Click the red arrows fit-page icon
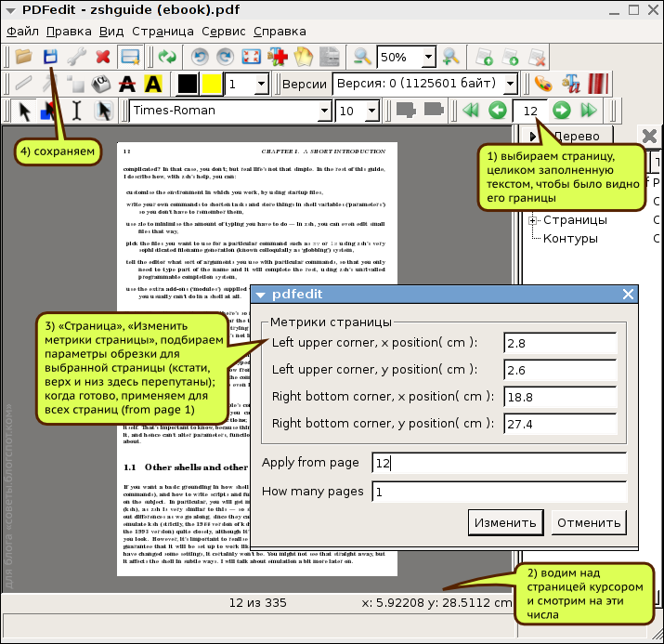Screen dimensions: 664x644 [x=251, y=57]
